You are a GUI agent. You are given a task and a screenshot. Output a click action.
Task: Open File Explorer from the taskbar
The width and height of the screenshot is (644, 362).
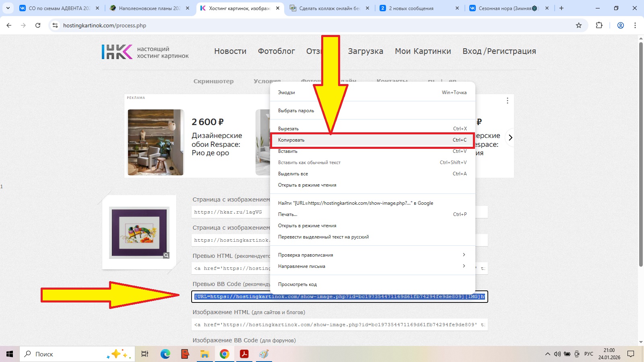[x=204, y=354]
